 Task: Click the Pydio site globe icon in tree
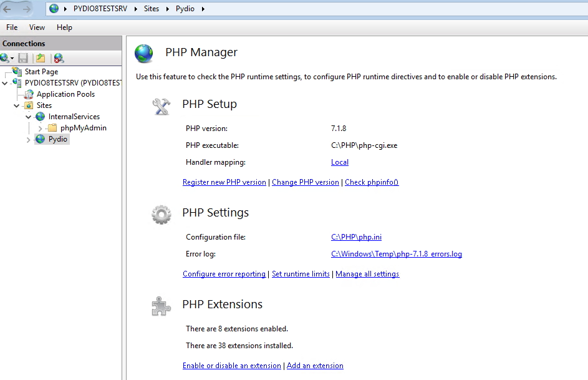coord(41,139)
